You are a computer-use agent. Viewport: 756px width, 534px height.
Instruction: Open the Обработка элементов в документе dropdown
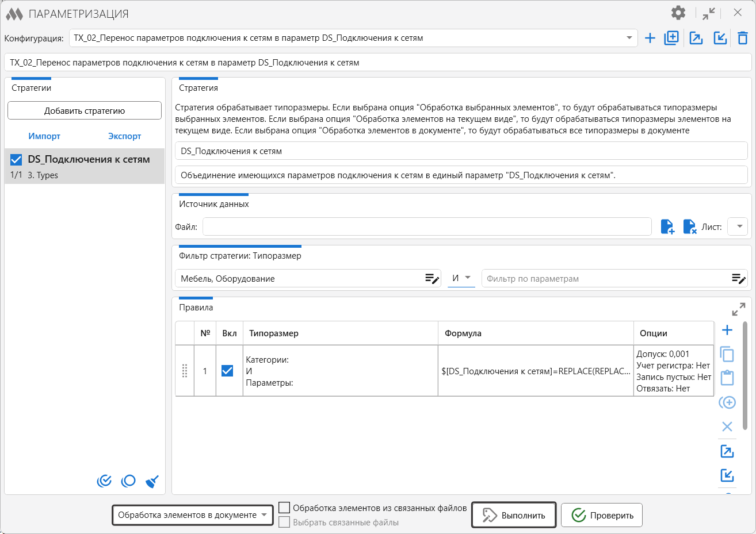(193, 515)
